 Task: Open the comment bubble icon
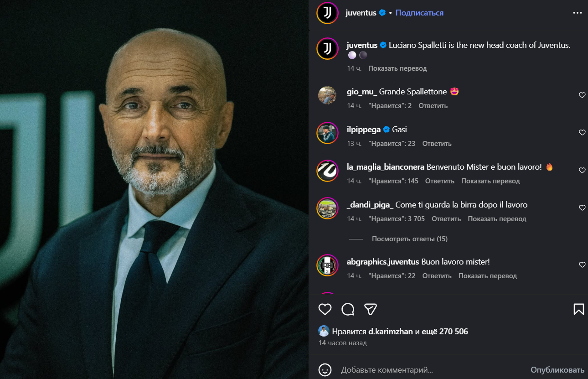348,309
